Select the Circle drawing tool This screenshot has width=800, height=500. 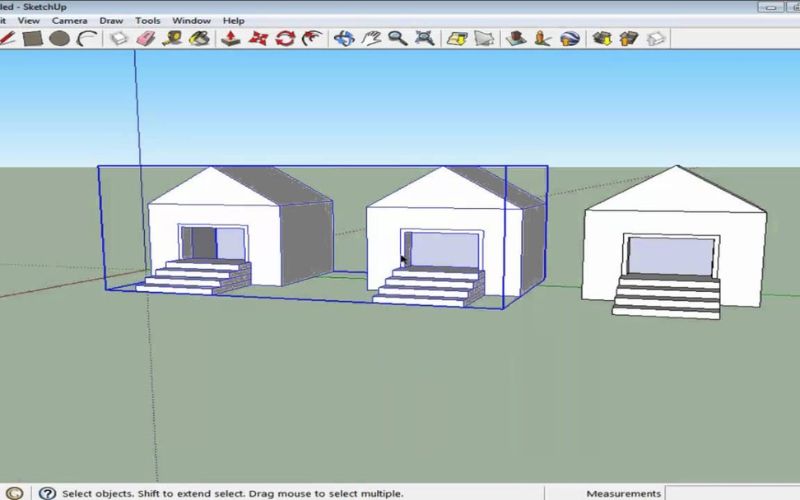[59, 38]
